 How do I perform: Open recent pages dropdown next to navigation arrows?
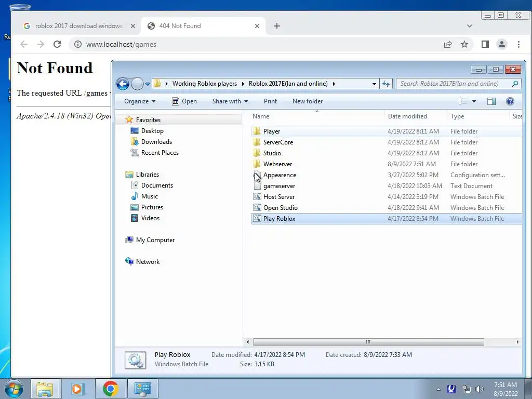tap(148, 84)
